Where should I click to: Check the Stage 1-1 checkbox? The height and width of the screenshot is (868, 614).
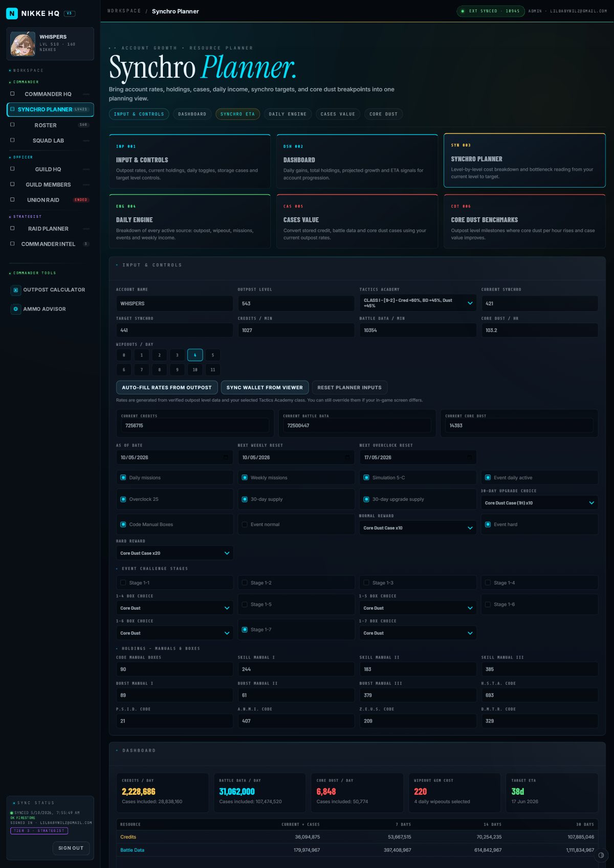(x=123, y=583)
